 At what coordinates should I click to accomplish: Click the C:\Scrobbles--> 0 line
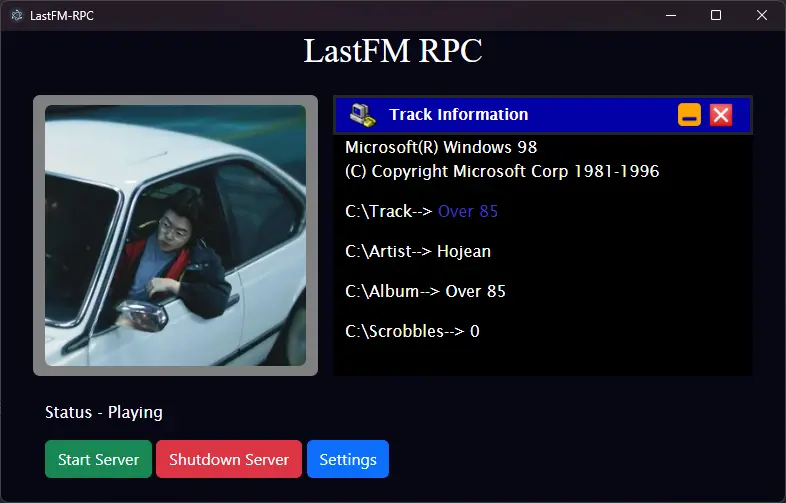[412, 331]
